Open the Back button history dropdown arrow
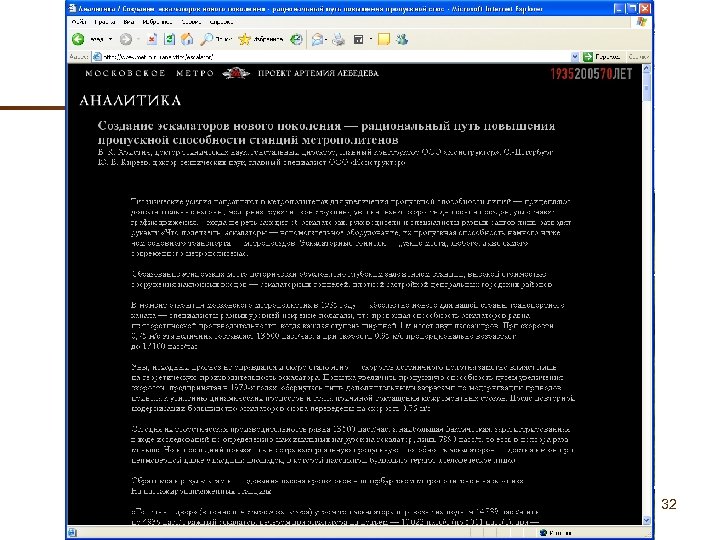This screenshot has height=540, width=720. [x=110, y=39]
